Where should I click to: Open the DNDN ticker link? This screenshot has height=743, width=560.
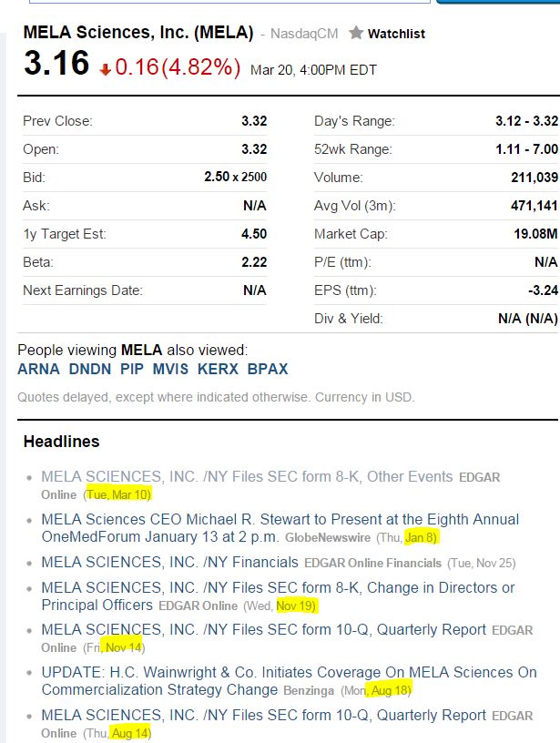click(x=89, y=369)
